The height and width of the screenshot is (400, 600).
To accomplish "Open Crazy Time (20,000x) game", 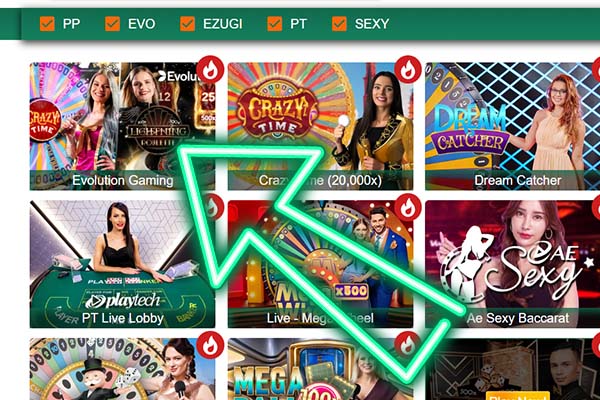I will 321,126.
